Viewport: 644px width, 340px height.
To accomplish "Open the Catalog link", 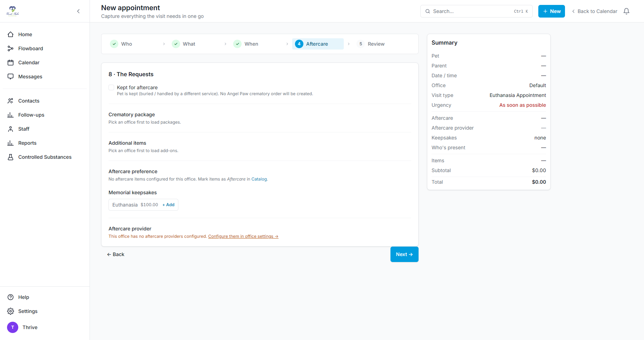I will coord(259,179).
